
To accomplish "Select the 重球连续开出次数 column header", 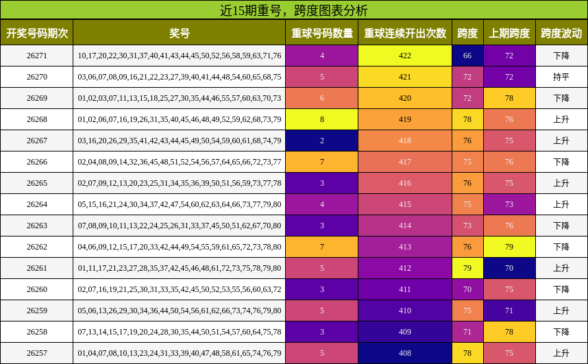I will 405,33.
